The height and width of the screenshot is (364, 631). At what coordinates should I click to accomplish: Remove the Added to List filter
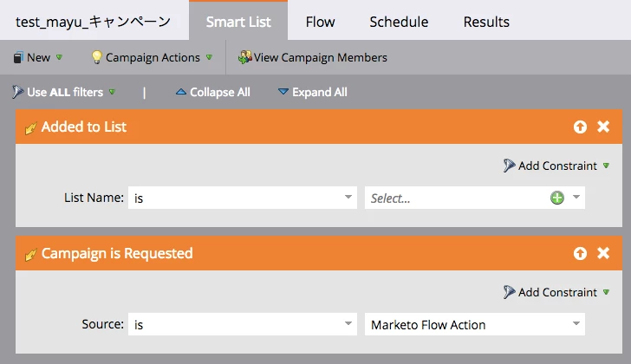pyautogui.click(x=603, y=127)
